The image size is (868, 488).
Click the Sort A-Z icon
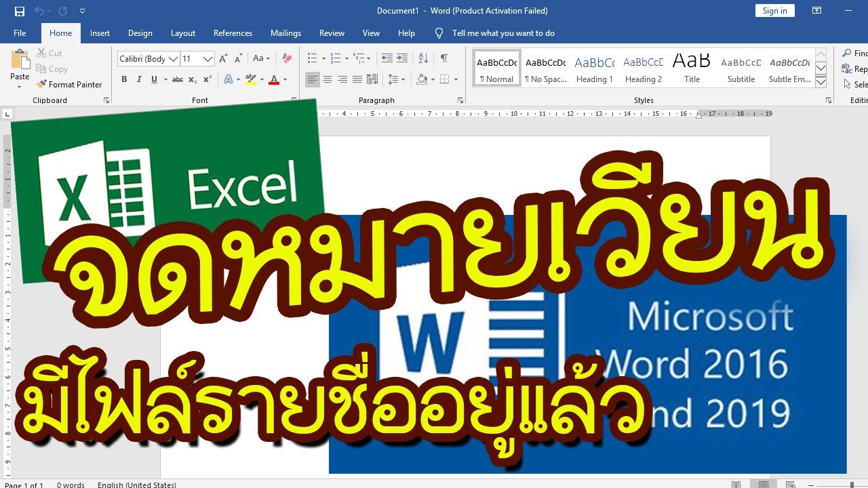423,59
